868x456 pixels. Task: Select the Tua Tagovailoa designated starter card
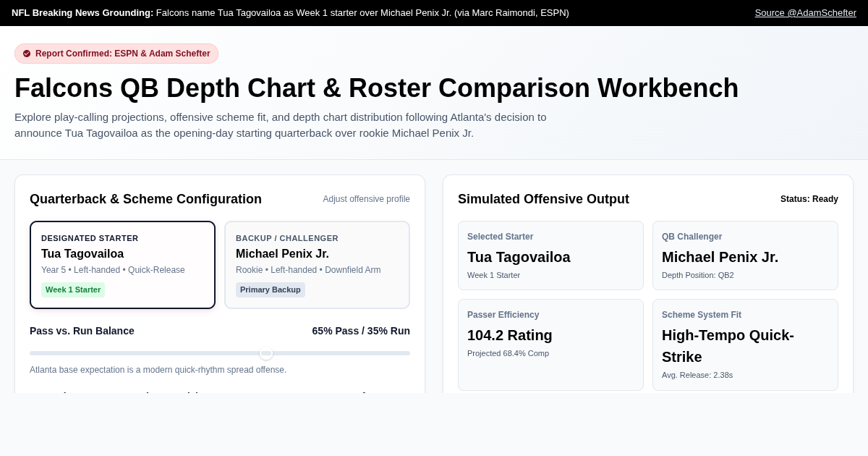coord(122,265)
